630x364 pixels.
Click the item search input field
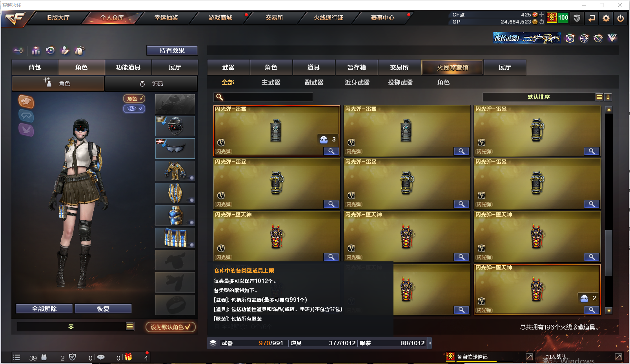(263, 97)
